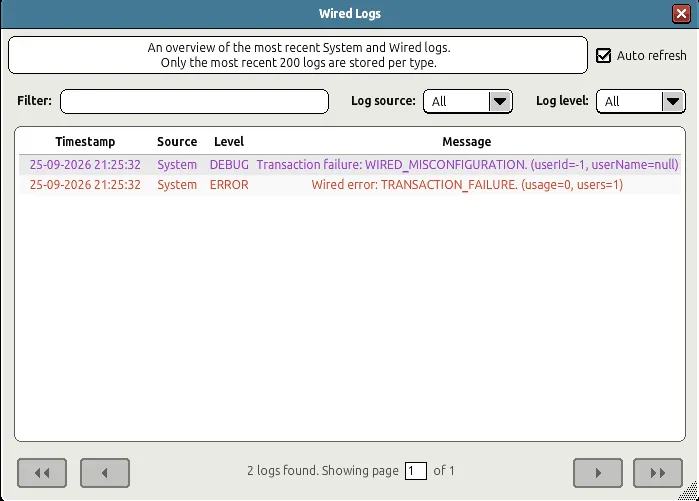Sort by Timestamp column header
The image size is (699, 501).
pos(85,142)
